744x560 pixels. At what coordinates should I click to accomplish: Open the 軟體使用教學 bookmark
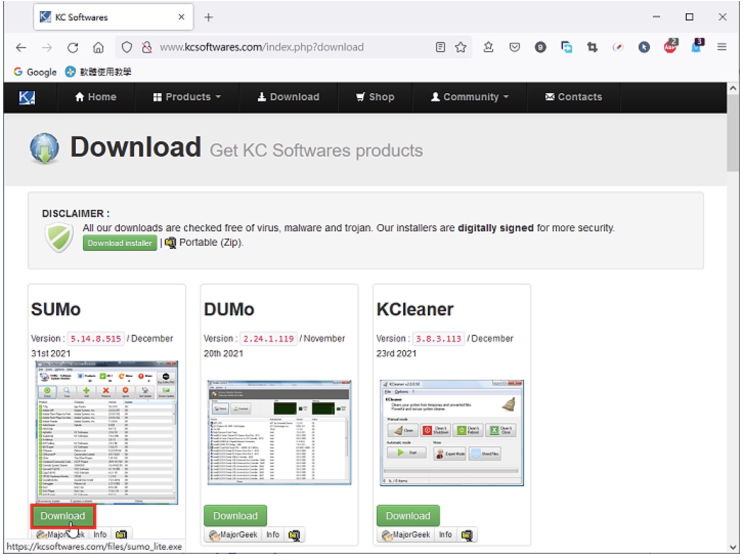point(98,72)
